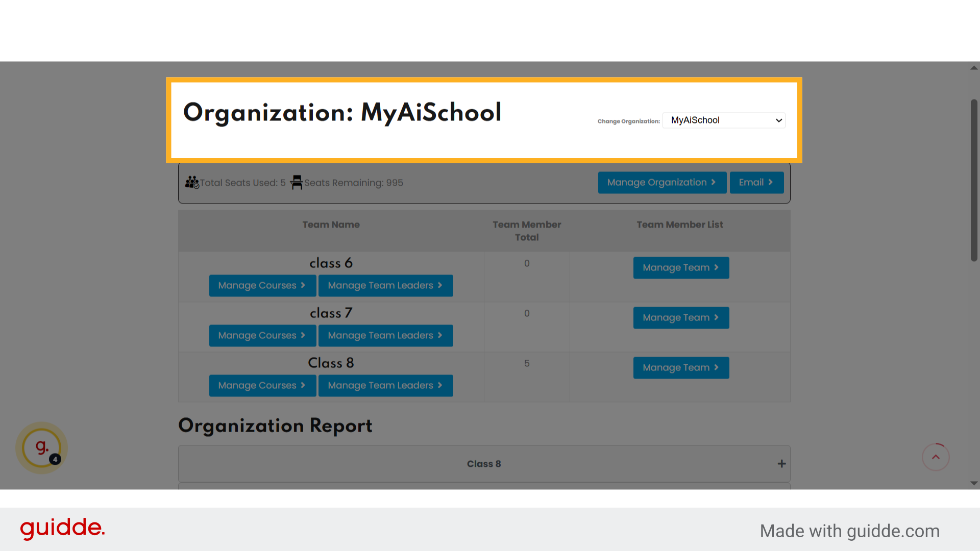Open Manage Team Leaders for class 7
980x551 pixels.
(385, 335)
